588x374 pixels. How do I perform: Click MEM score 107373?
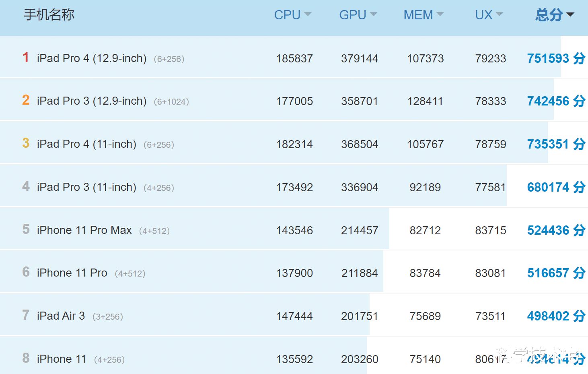tap(425, 59)
